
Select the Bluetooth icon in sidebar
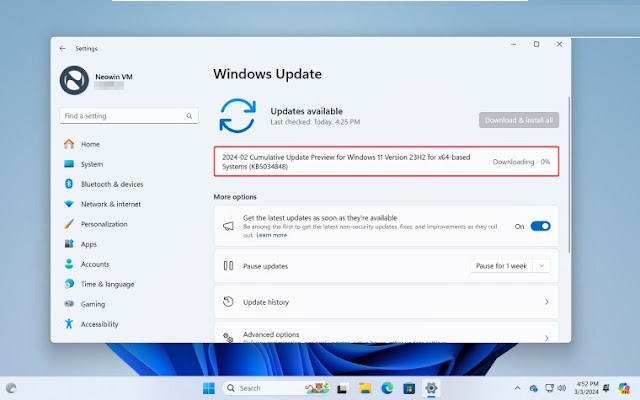pyautogui.click(x=69, y=184)
